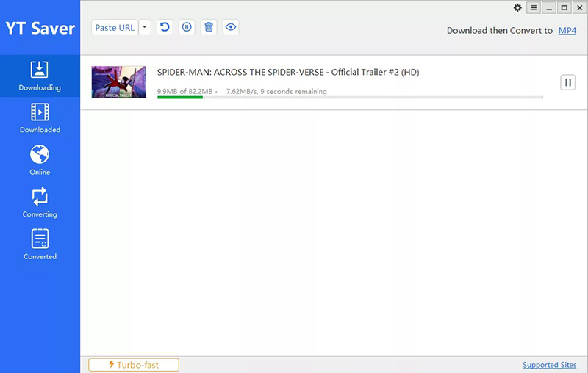Click the resume all downloads icon
Image resolution: width=588 pixels, height=373 pixels.
(165, 27)
